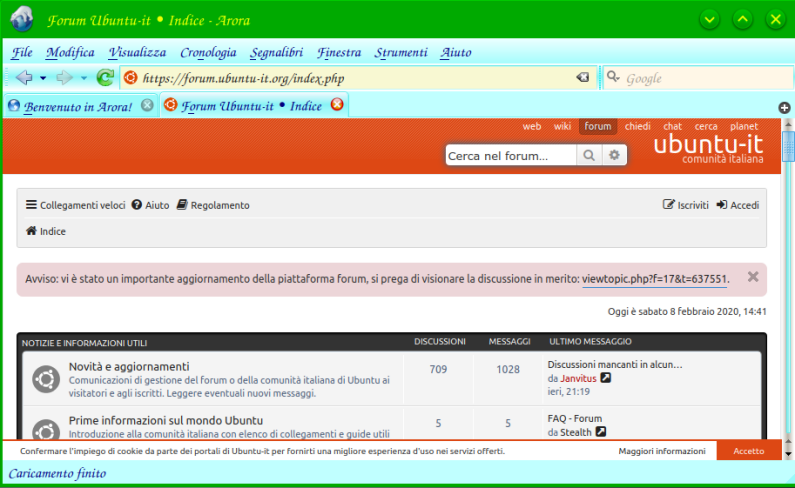Viewport: 795px width, 488px height.
Task: Open the Aiuto menu
Action: click(456, 52)
